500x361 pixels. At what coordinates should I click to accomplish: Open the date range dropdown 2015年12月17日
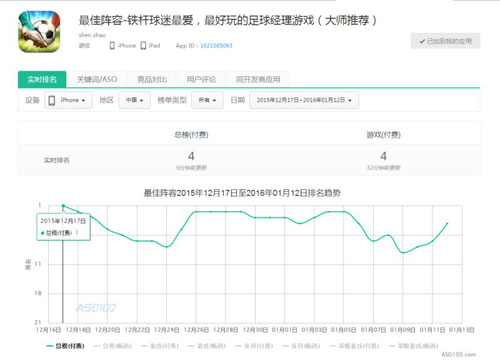point(304,100)
